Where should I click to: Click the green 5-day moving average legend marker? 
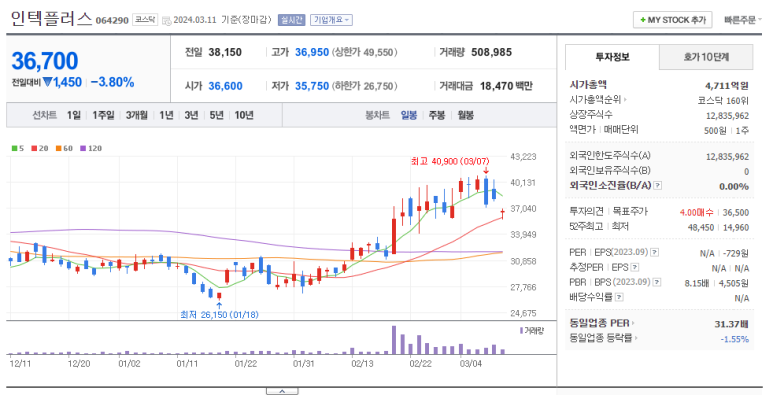coord(15,148)
